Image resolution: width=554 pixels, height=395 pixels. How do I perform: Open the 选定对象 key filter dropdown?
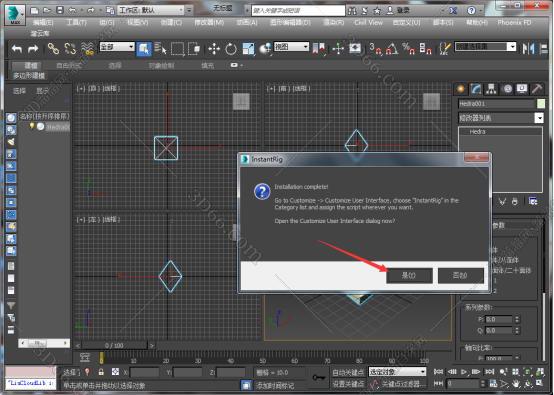(397, 372)
